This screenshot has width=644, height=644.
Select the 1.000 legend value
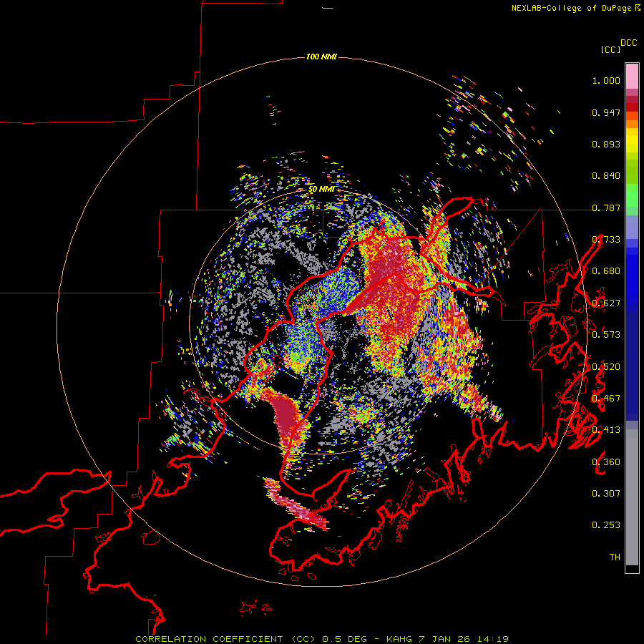point(606,80)
